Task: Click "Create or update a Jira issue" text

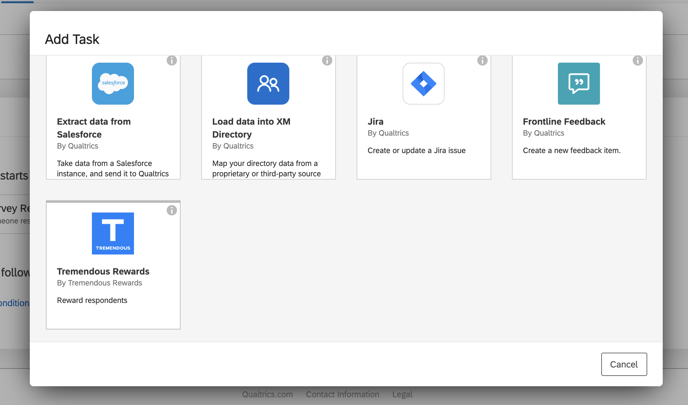Action: pyautogui.click(x=416, y=151)
